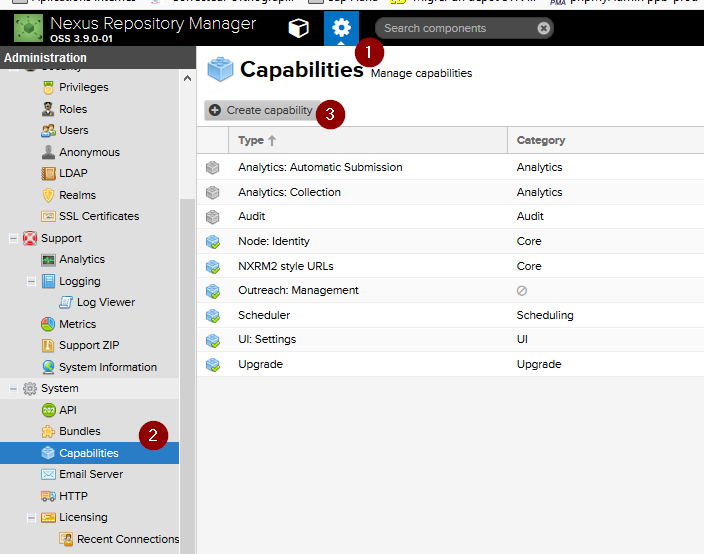
Task: Open HTTP settings item
Action: pos(73,496)
